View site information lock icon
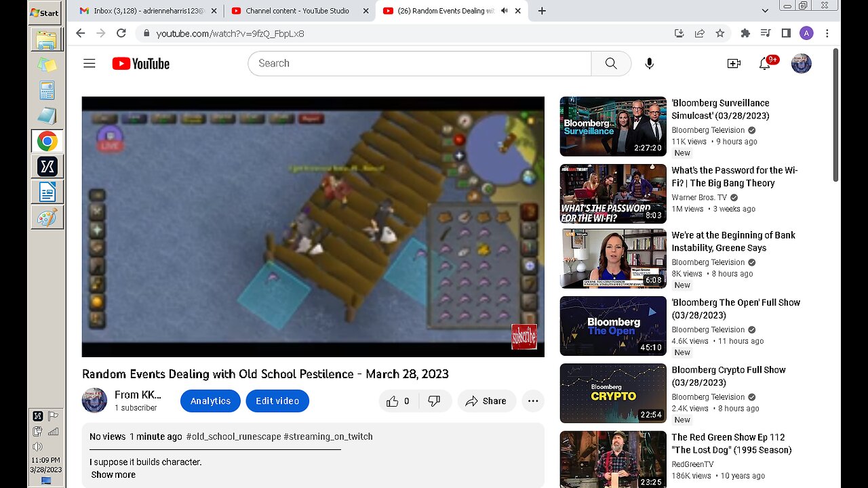 click(x=146, y=33)
